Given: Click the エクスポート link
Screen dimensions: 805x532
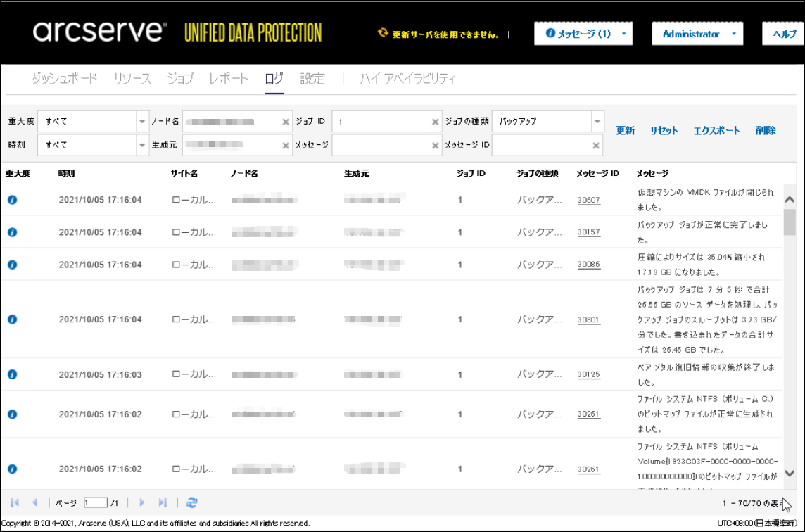Looking at the screenshot, I should click(716, 130).
